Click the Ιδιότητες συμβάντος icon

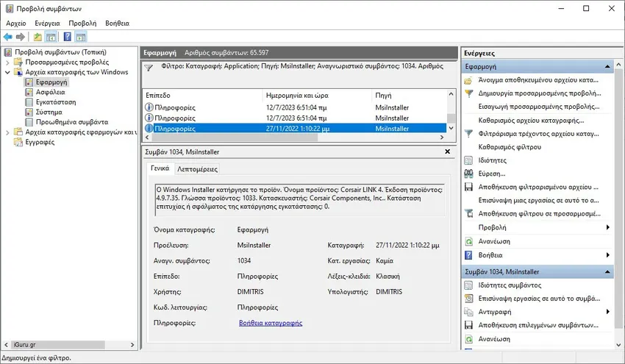(x=469, y=285)
